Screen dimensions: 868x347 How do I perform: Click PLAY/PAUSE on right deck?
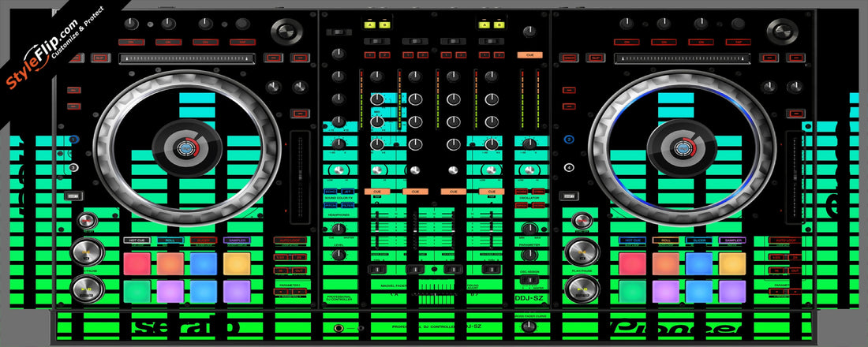[582, 289]
